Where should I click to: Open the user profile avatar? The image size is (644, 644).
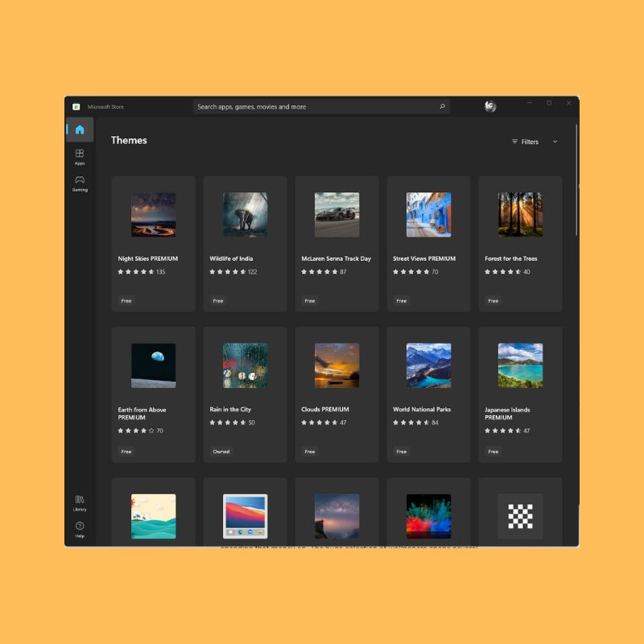490,107
